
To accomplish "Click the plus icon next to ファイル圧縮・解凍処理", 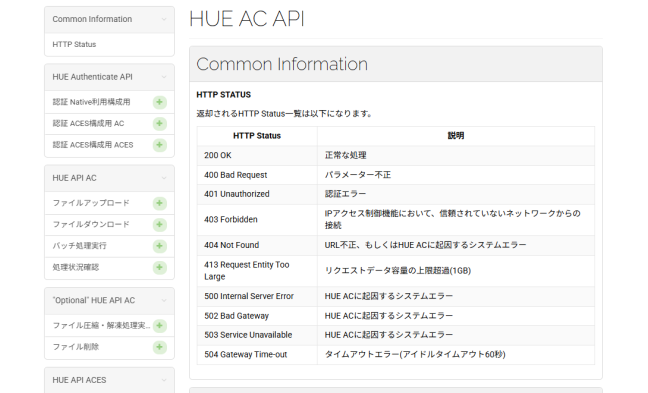I will (x=160, y=326).
